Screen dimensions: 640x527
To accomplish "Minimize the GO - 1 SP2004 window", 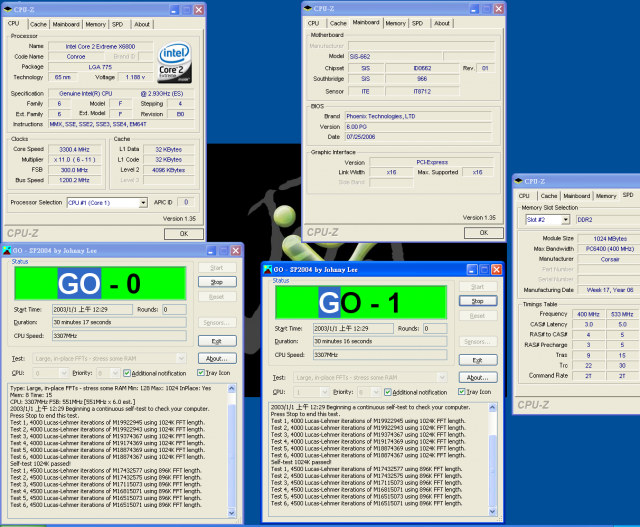I will click(472, 269).
